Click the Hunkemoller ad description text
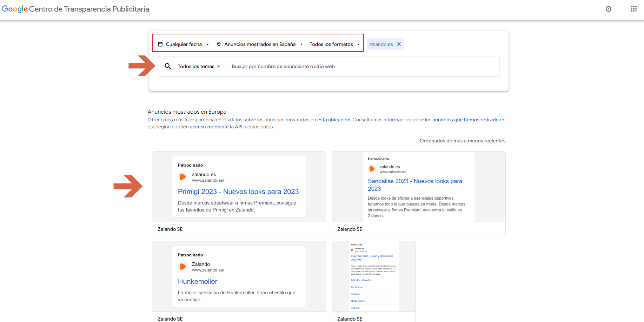The image size is (644, 322). [x=237, y=296]
